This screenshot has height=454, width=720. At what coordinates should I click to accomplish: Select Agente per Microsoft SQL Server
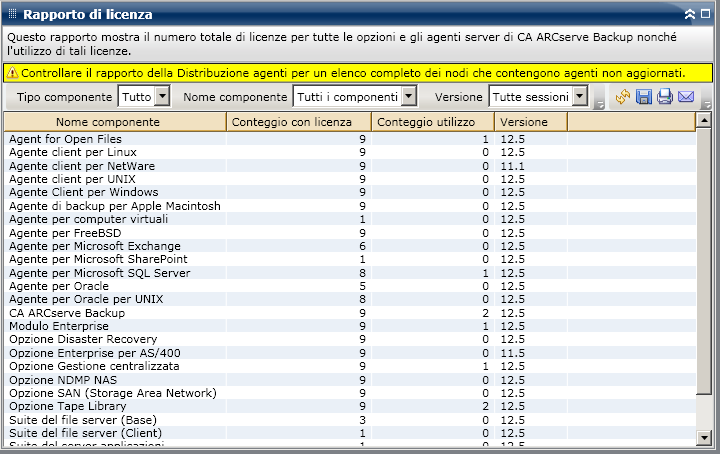point(350,273)
